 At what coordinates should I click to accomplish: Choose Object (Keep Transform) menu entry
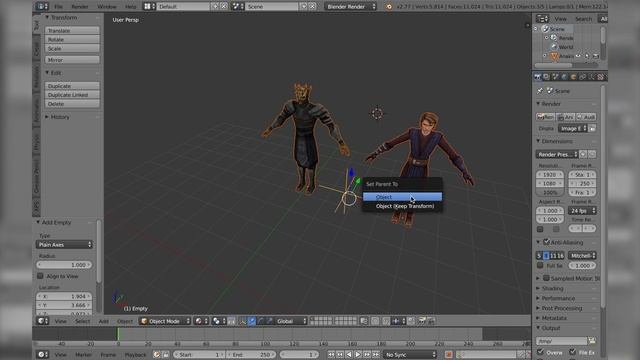coord(402,206)
